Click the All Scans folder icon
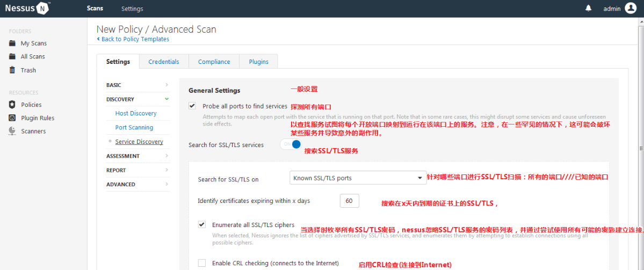The image size is (644, 270). 13,56
